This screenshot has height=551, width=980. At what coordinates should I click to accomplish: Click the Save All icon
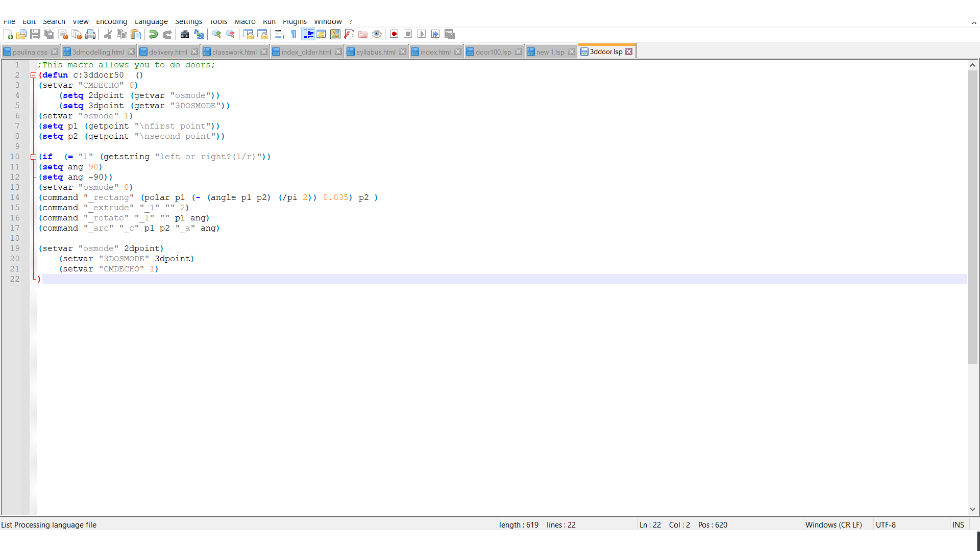pyautogui.click(x=49, y=34)
